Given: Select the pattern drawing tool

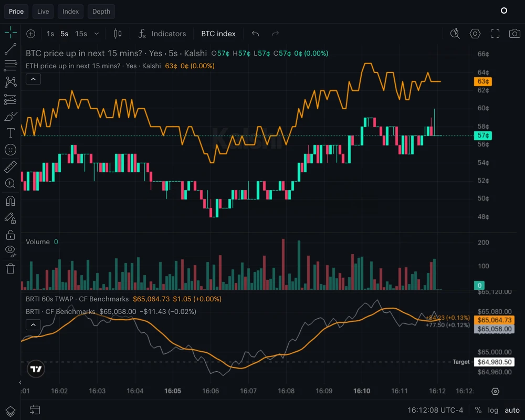Looking at the screenshot, I should pos(10,82).
